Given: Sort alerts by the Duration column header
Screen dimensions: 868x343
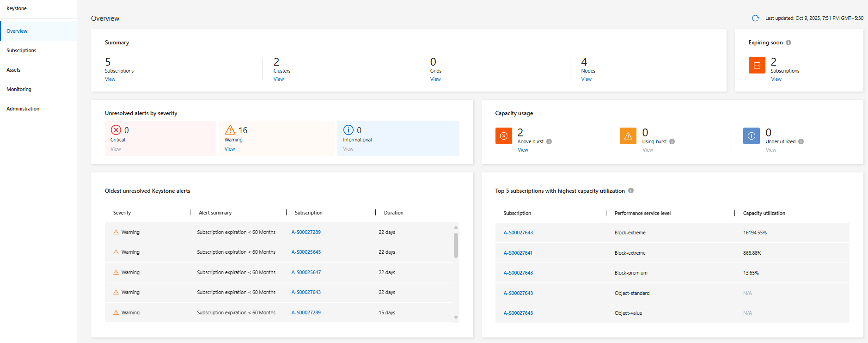Looking at the screenshot, I should 393,213.
